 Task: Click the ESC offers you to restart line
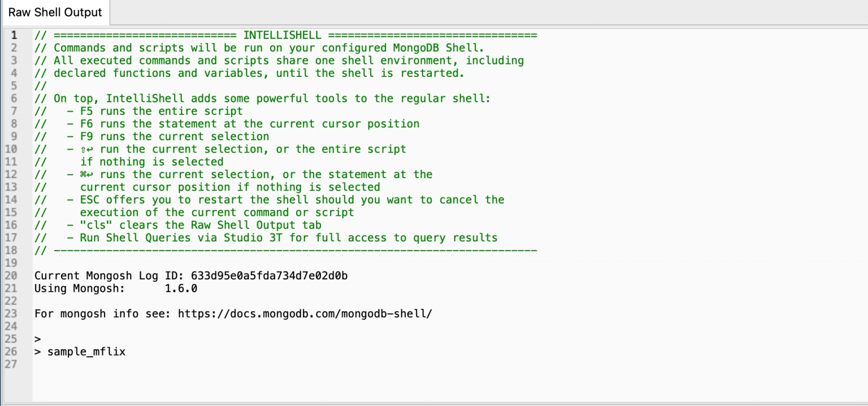pyautogui.click(x=270, y=200)
